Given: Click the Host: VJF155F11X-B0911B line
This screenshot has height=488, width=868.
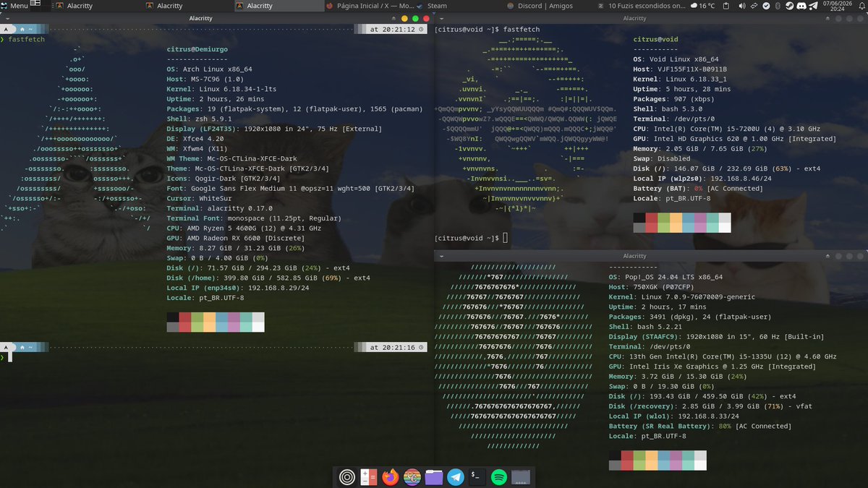Looking at the screenshot, I should (680, 69).
